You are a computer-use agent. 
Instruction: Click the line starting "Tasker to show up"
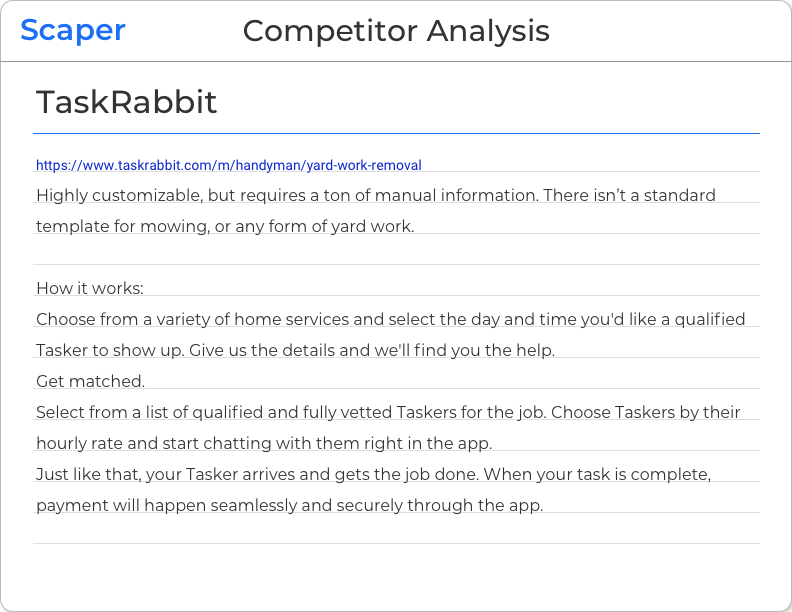coord(295,350)
